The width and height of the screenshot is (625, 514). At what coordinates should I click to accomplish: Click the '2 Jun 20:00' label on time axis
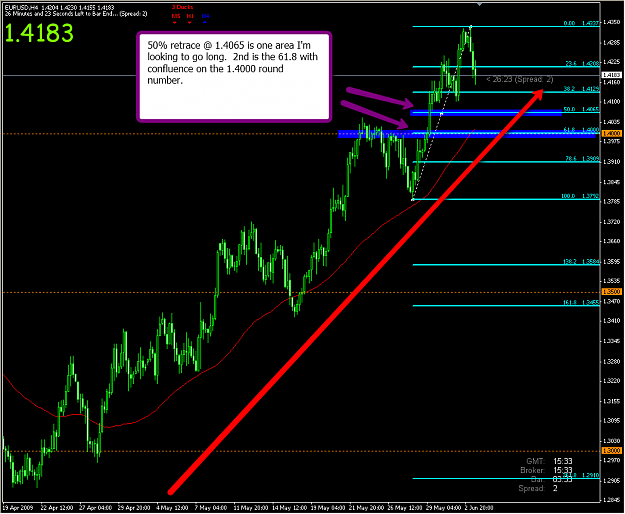(x=481, y=508)
